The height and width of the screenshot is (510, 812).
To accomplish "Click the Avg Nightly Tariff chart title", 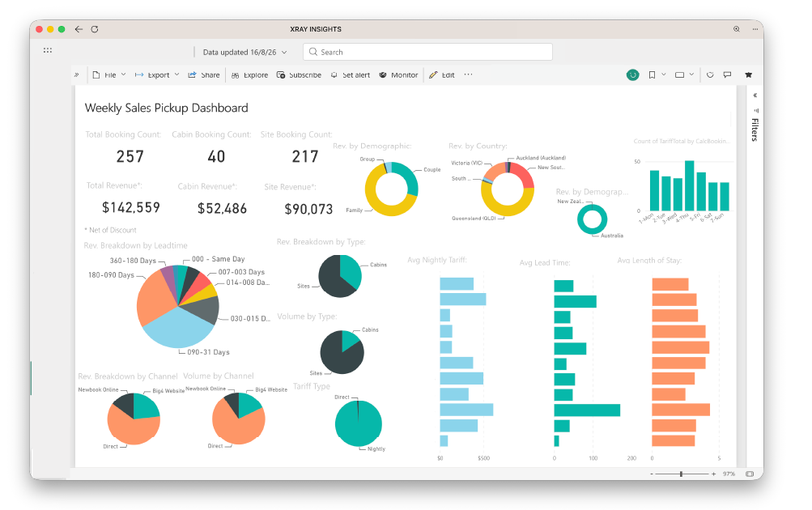I will [x=436, y=259].
